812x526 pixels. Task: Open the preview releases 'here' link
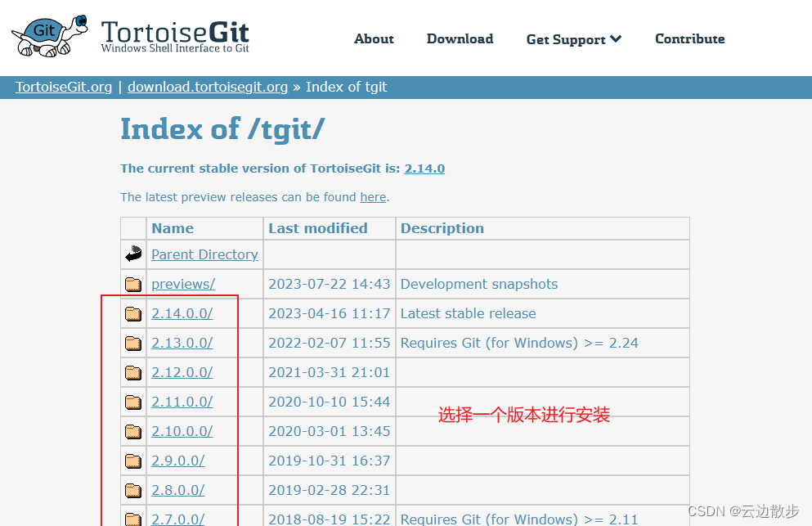374,197
